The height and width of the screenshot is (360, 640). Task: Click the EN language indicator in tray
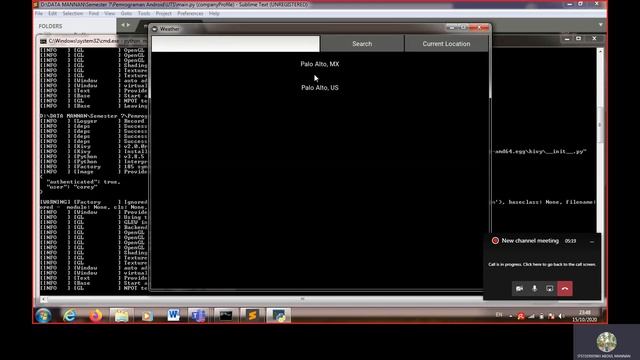pyautogui.click(x=499, y=315)
